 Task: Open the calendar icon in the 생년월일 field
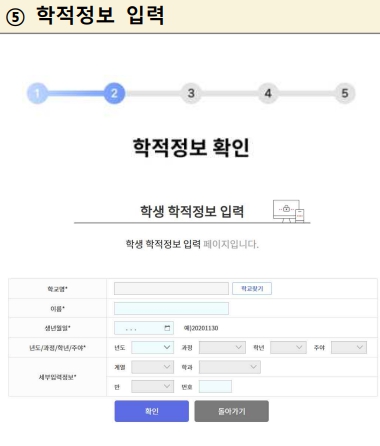(167, 328)
